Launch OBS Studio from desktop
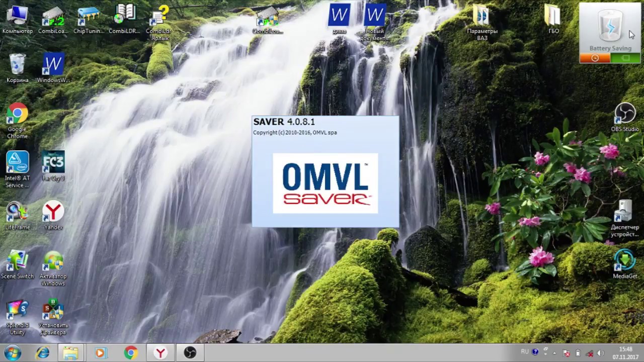 point(625,118)
